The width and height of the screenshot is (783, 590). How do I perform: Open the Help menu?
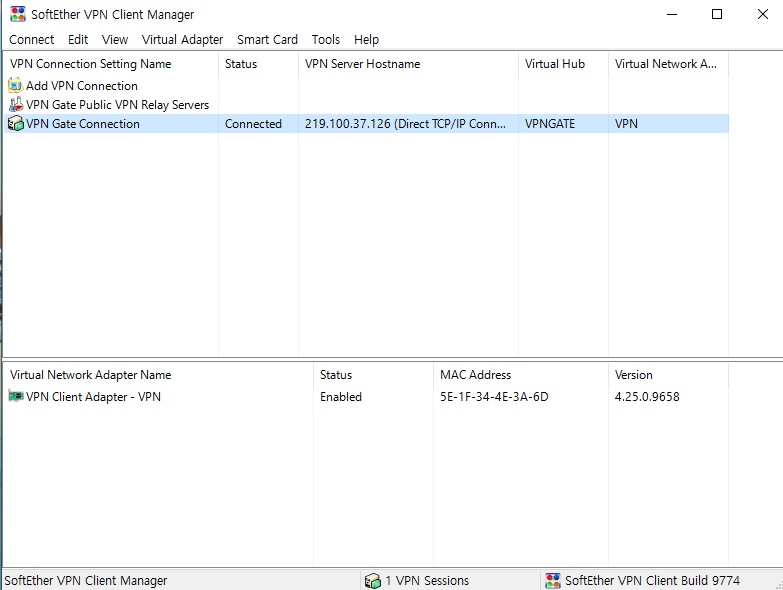367,39
